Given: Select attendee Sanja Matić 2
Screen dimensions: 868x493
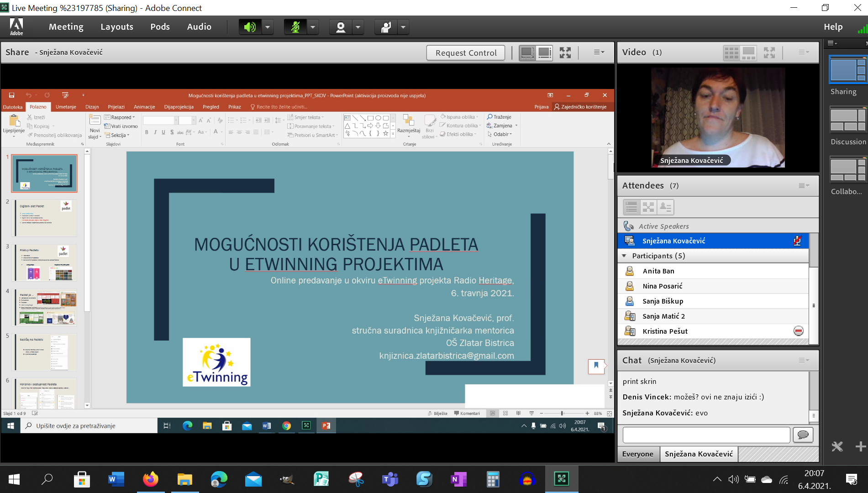Looking at the screenshot, I should [x=713, y=316].
